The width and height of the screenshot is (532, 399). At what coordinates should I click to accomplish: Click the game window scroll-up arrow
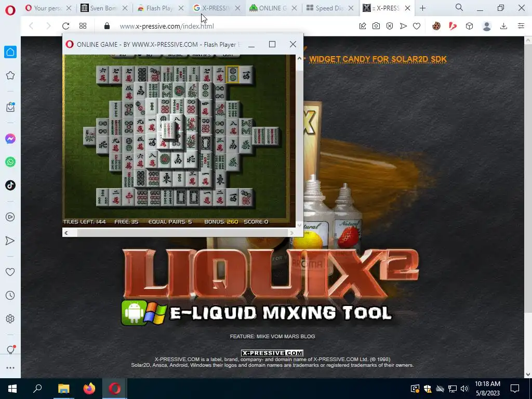[299, 59]
